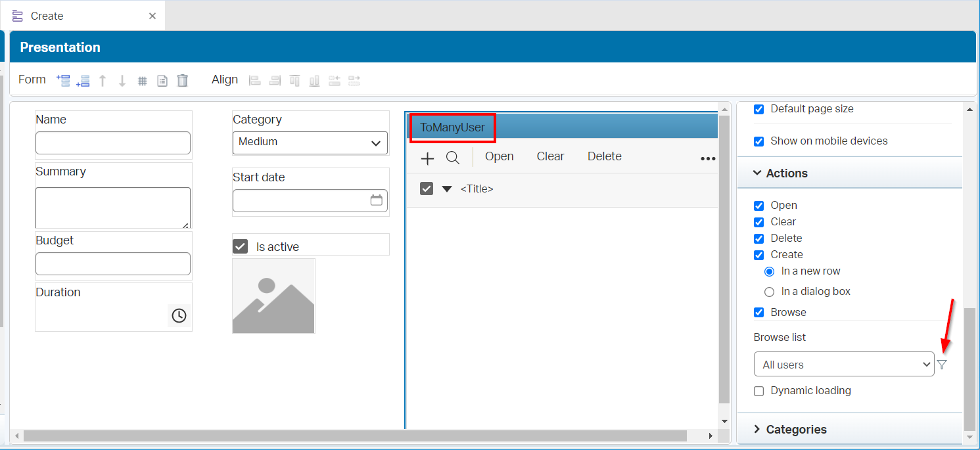
Task: Click the plus icon in ToManyUser panel
Action: tap(427, 158)
